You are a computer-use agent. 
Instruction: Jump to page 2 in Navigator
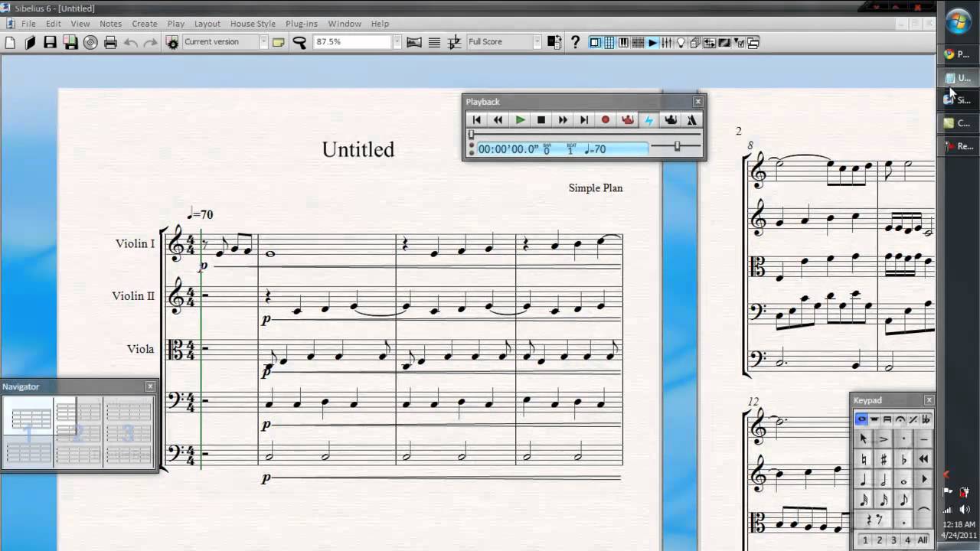tap(78, 432)
